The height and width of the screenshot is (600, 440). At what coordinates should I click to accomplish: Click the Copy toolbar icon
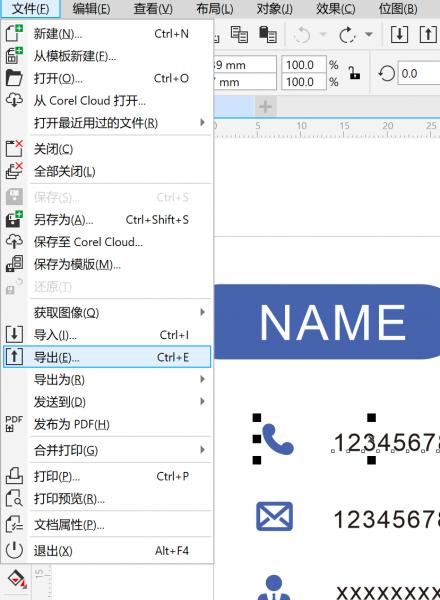[239, 34]
